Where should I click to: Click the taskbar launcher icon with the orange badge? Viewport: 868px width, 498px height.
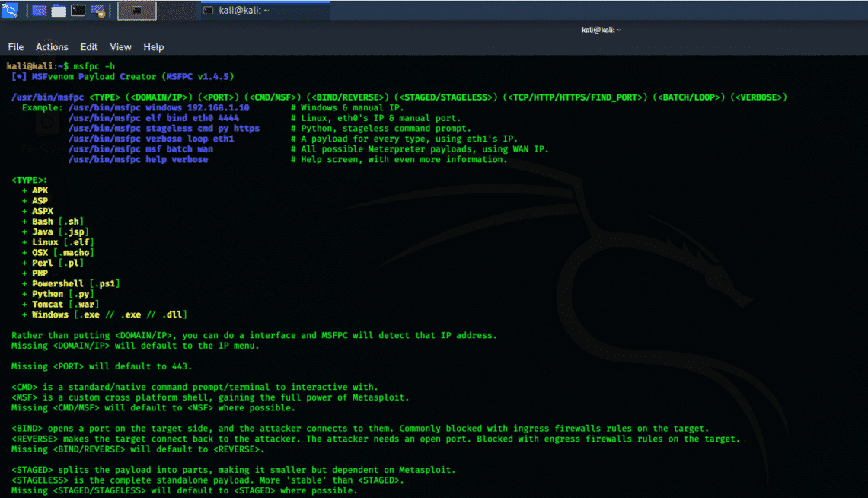(97, 10)
